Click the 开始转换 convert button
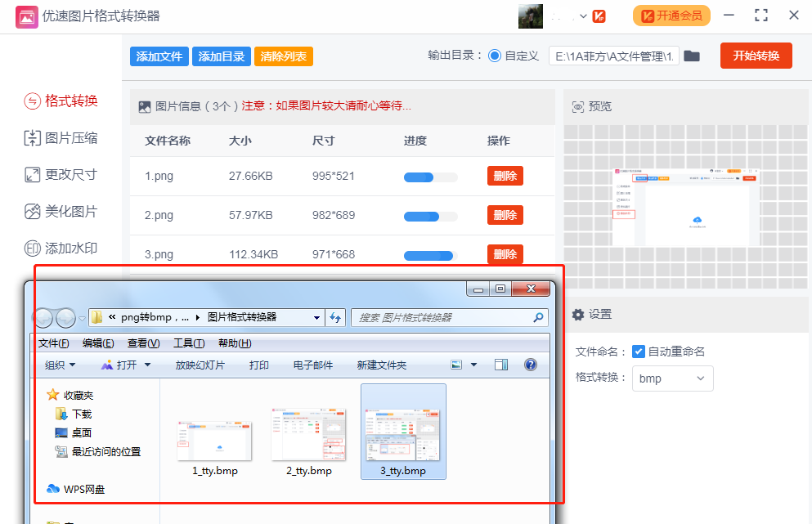The height and width of the screenshot is (524, 812). click(756, 56)
